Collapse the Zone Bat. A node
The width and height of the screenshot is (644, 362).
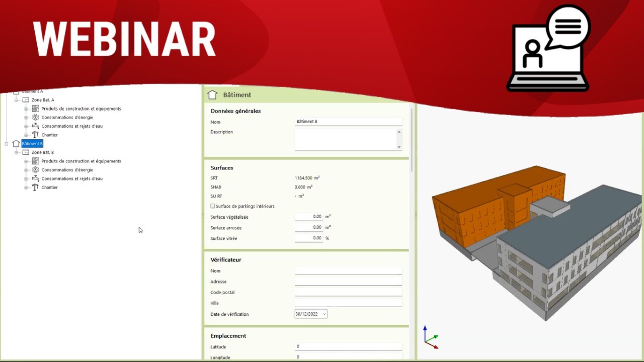17,100
